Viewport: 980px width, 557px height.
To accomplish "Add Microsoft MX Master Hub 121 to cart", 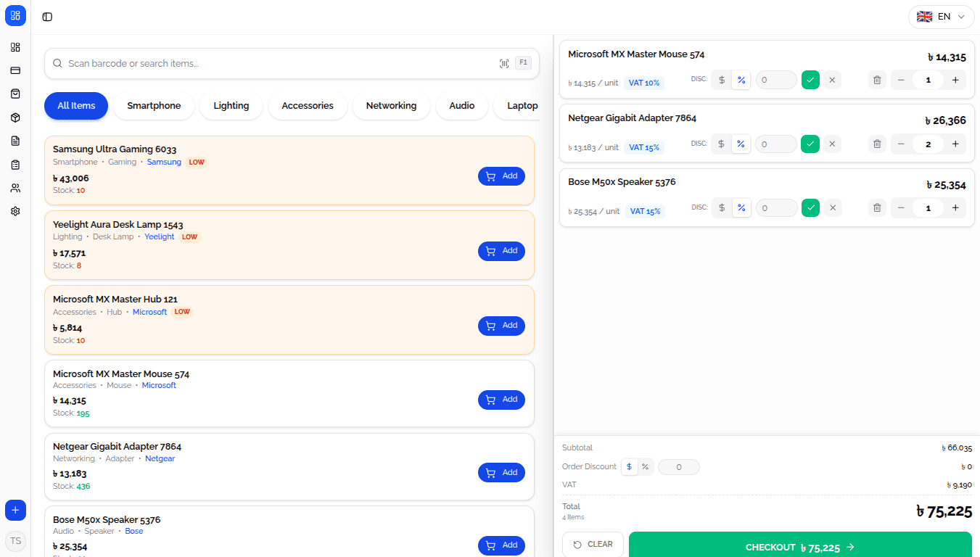I will 501,326.
